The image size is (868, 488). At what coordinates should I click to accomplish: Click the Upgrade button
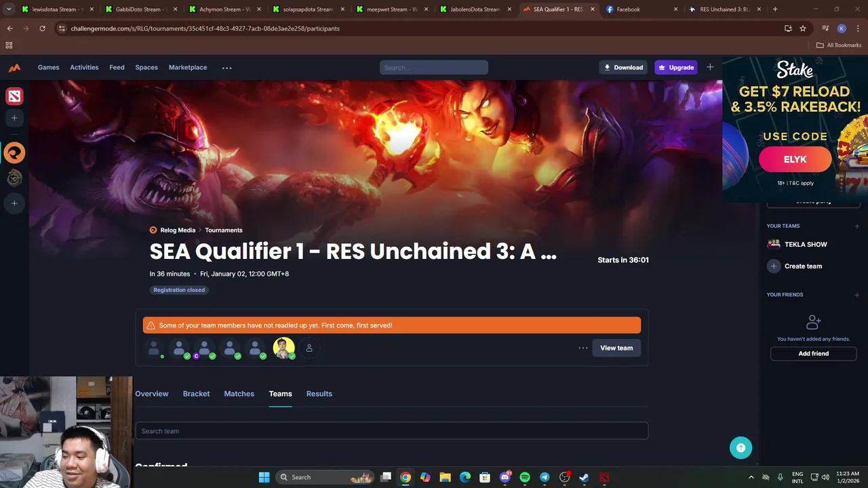click(675, 67)
